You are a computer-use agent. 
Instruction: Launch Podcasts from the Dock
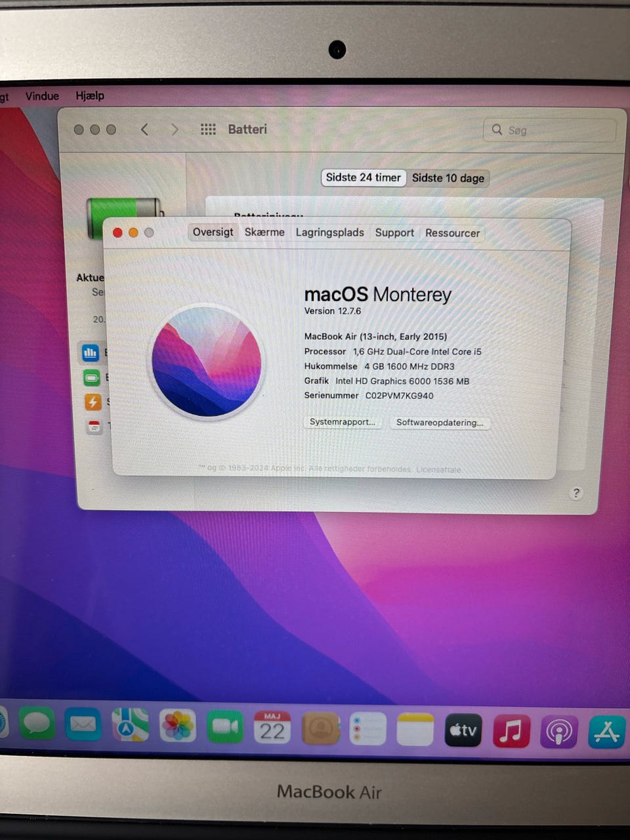point(559,731)
